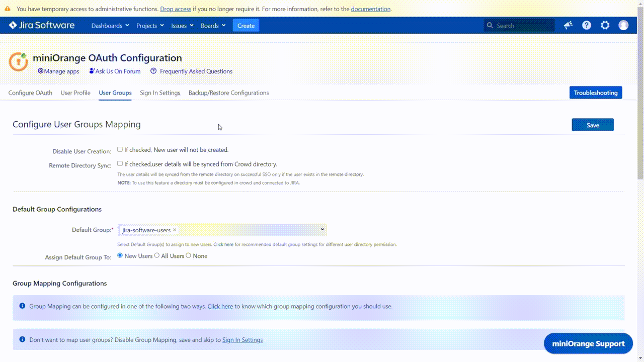Click info icon beside Group Mapping notice
The width and height of the screenshot is (644, 362).
(x=22, y=306)
